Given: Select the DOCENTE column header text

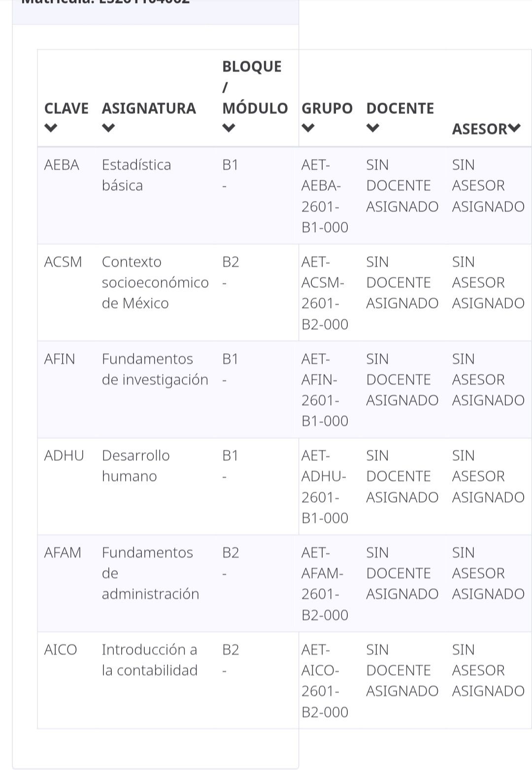Looking at the screenshot, I should click(400, 108).
